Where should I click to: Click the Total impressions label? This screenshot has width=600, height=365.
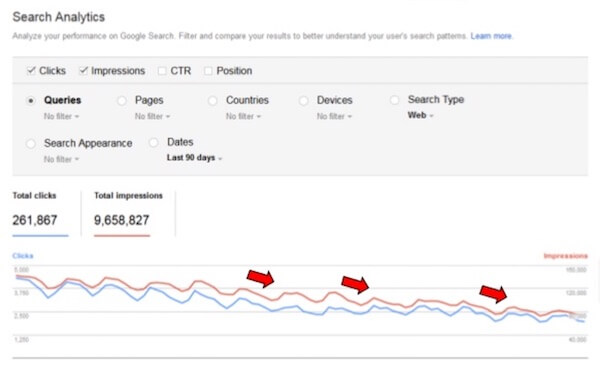coord(129,196)
